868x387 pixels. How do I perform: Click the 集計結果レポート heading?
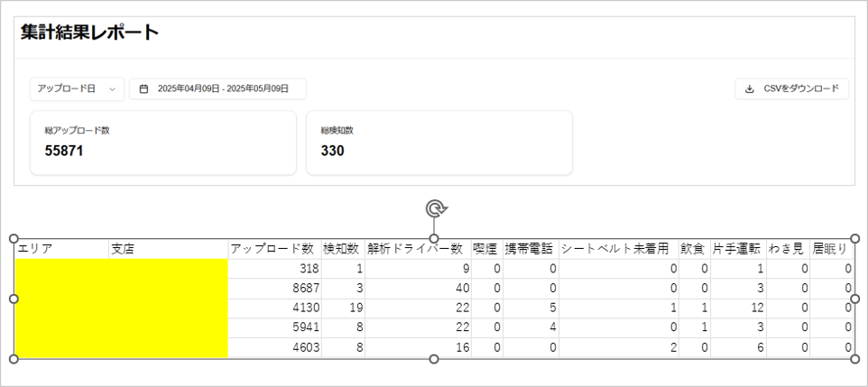tap(89, 33)
